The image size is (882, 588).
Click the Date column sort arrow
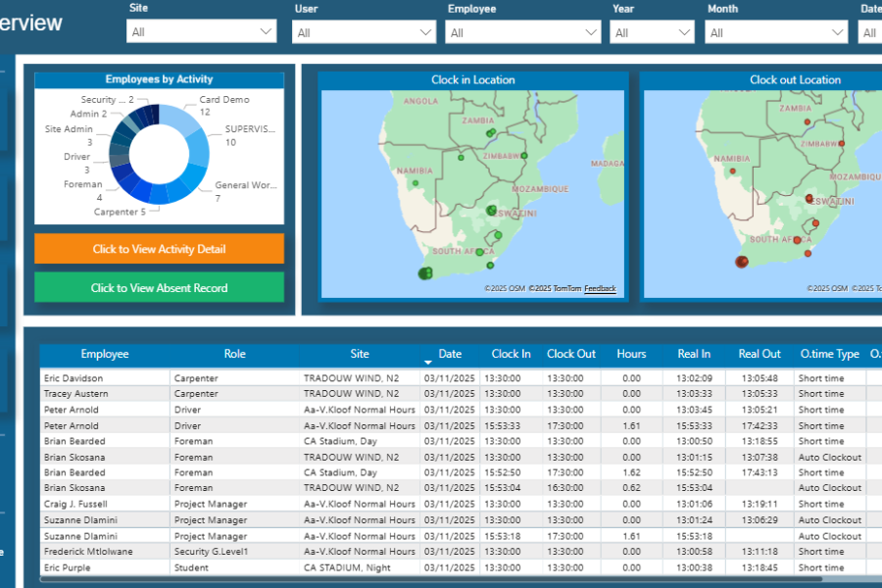click(427, 363)
